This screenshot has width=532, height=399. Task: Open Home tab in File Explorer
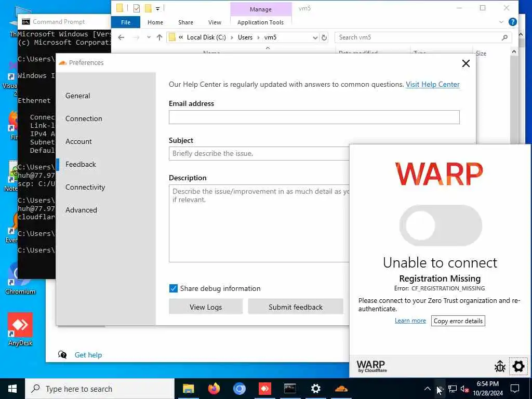click(x=155, y=22)
